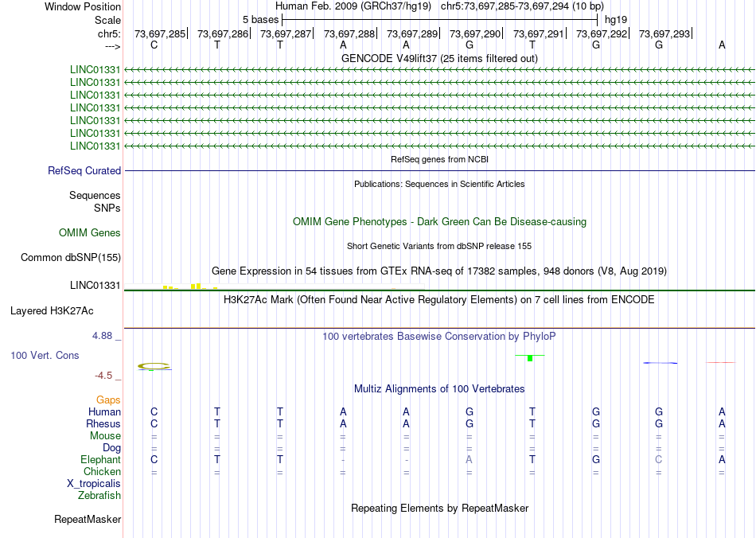Click faded A base in Elephant row
This screenshot has height=538, width=756.
470,459
